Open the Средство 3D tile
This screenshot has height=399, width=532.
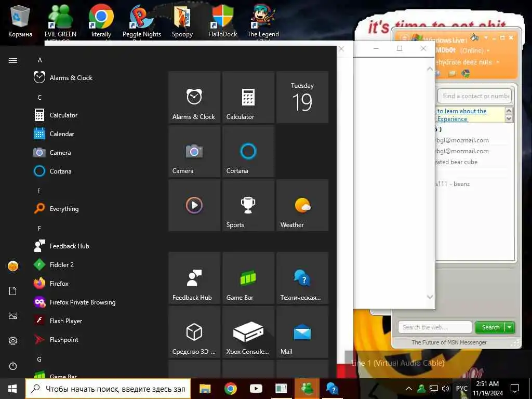click(194, 332)
